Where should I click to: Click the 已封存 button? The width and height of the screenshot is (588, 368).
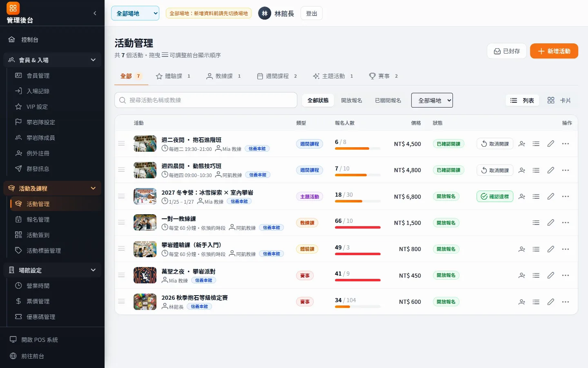tap(507, 51)
